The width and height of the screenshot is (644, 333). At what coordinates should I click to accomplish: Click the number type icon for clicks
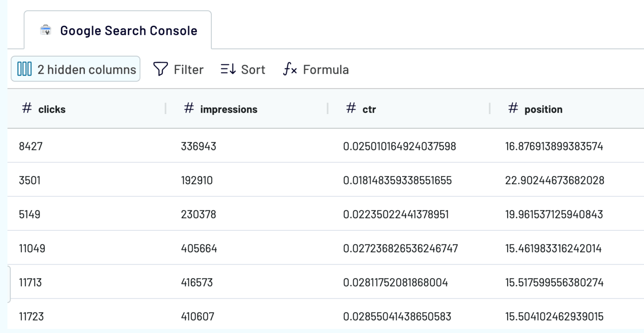tap(27, 109)
